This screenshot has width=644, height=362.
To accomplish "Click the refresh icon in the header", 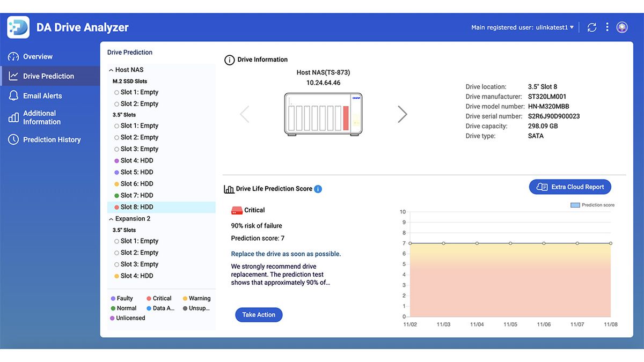I will point(591,27).
